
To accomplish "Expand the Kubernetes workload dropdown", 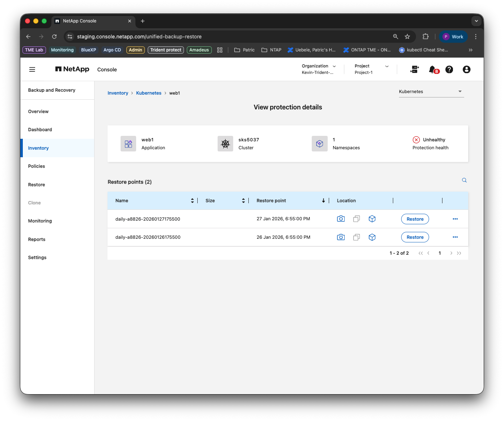I will (x=431, y=92).
